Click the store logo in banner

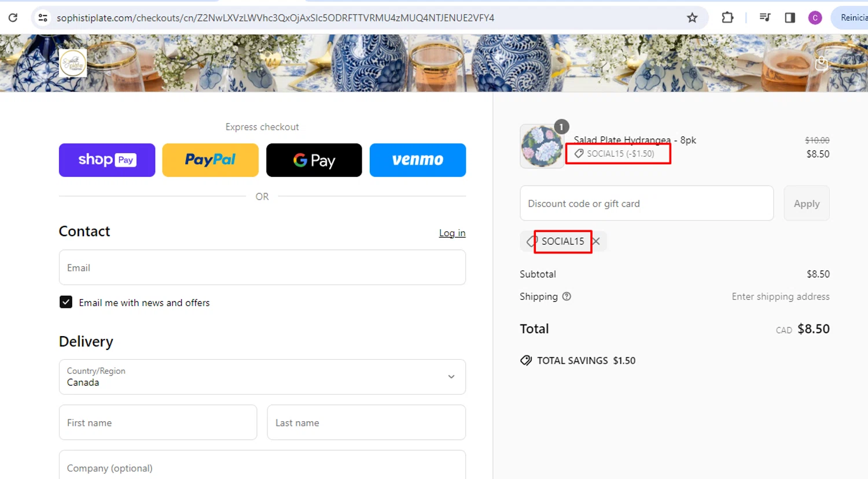pyautogui.click(x=73, y=63)
